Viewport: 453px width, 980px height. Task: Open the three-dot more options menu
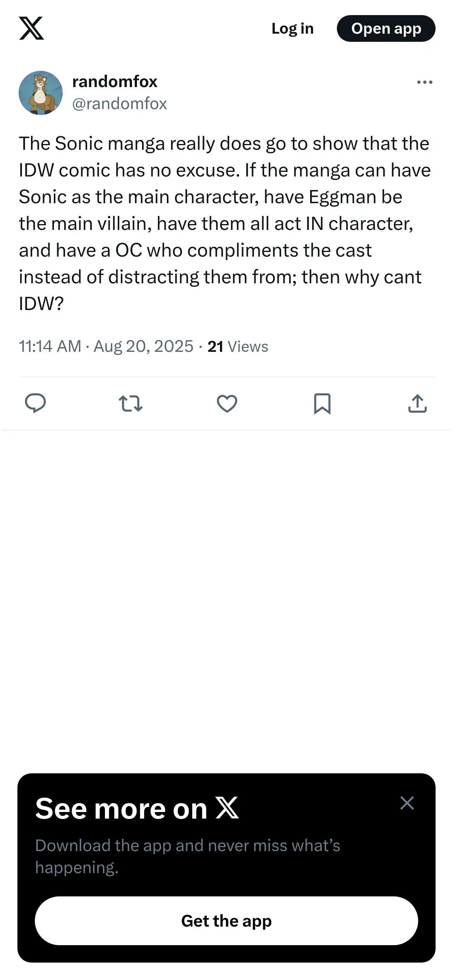[x=425, y=82]
